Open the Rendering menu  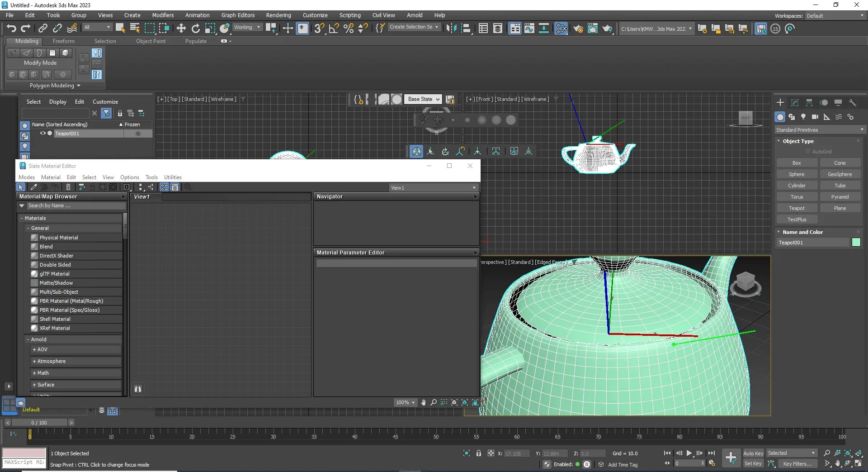[x=278, y=15]
